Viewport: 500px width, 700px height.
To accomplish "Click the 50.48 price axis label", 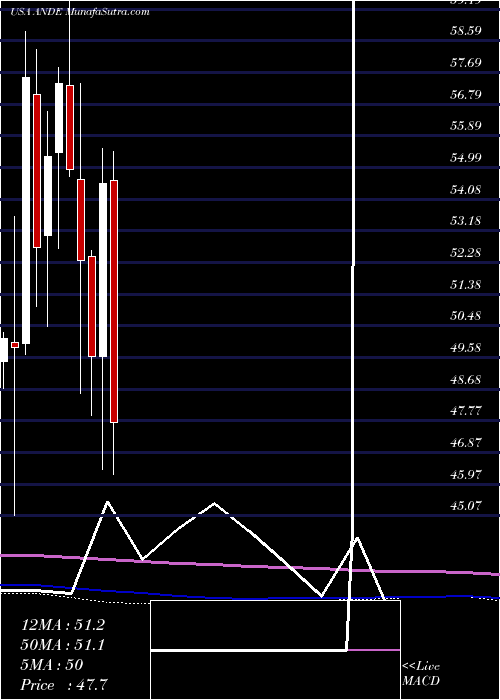I will point(466,316).
